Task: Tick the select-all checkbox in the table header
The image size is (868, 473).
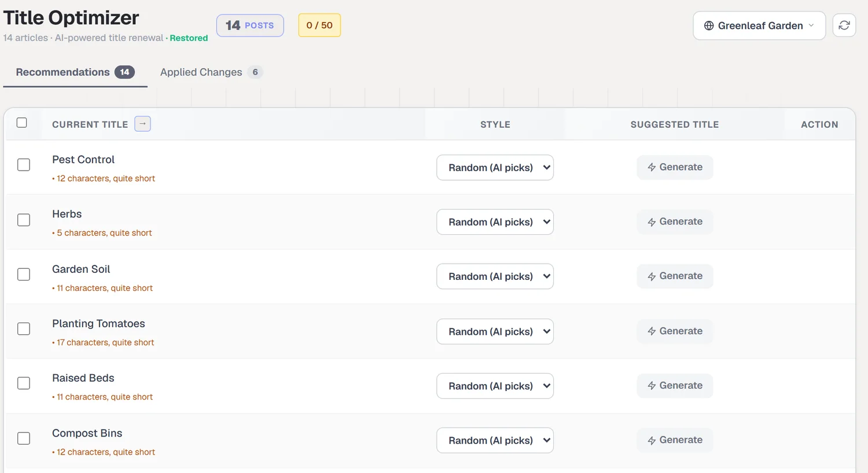Action: [22, 123]
